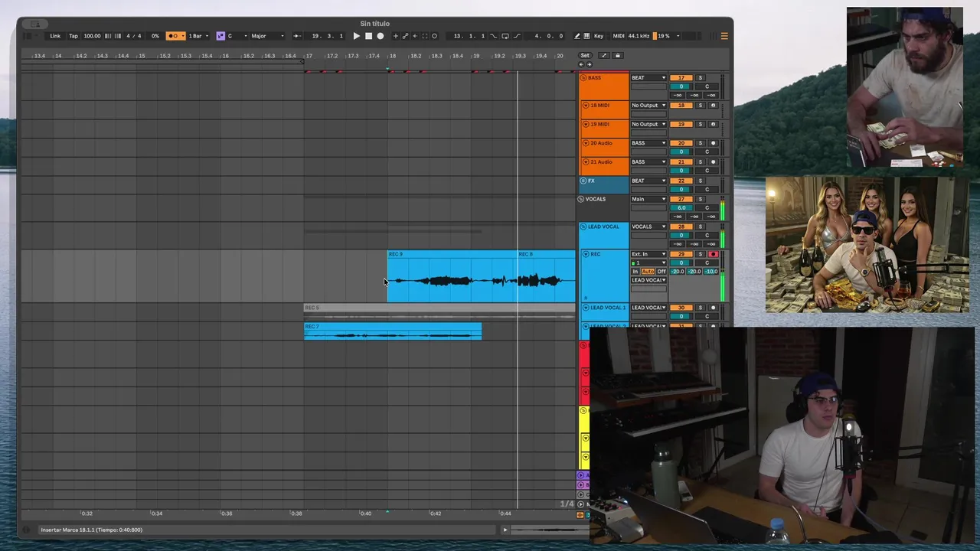Click the re-enable automation arrow icon
The width and height of the screenshot is (980, 551).
415,36
